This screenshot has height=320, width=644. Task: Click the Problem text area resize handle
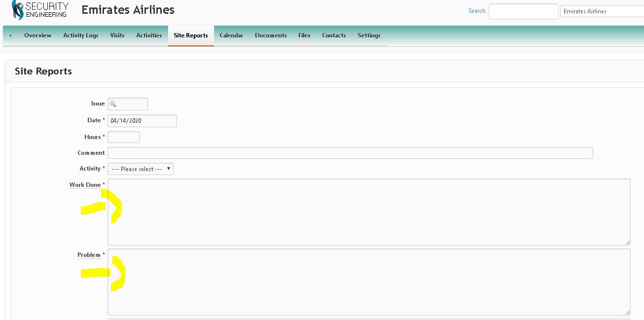pos(627,312)
